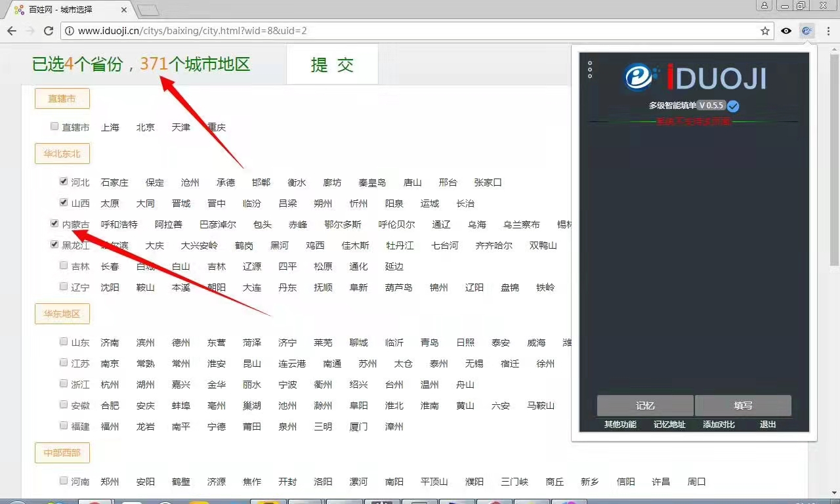Open the eye extension icon
The image size is (840, 504).
tap(786, 31)
